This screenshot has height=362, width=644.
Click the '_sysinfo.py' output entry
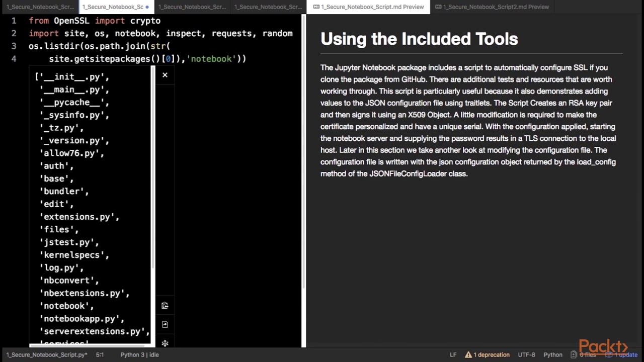tap(74, 115)
